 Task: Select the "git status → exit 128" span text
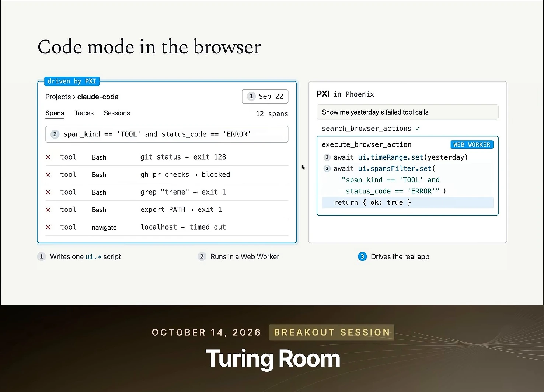(183, 157)
